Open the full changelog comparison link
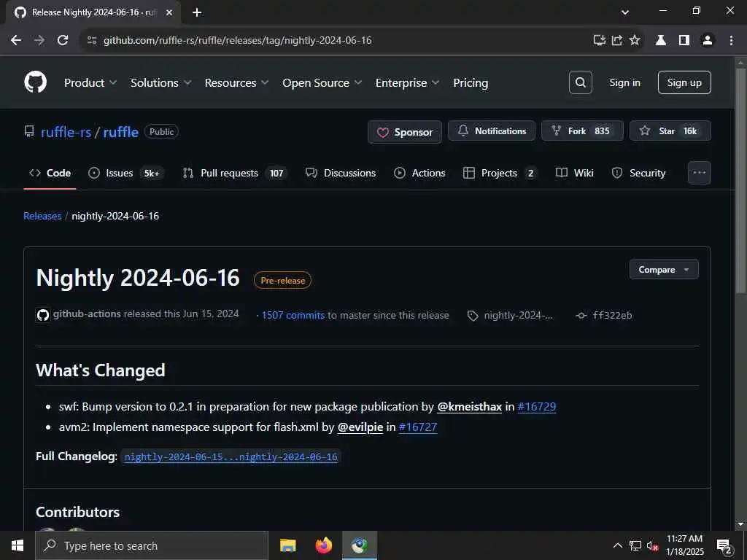 point(231,456)
